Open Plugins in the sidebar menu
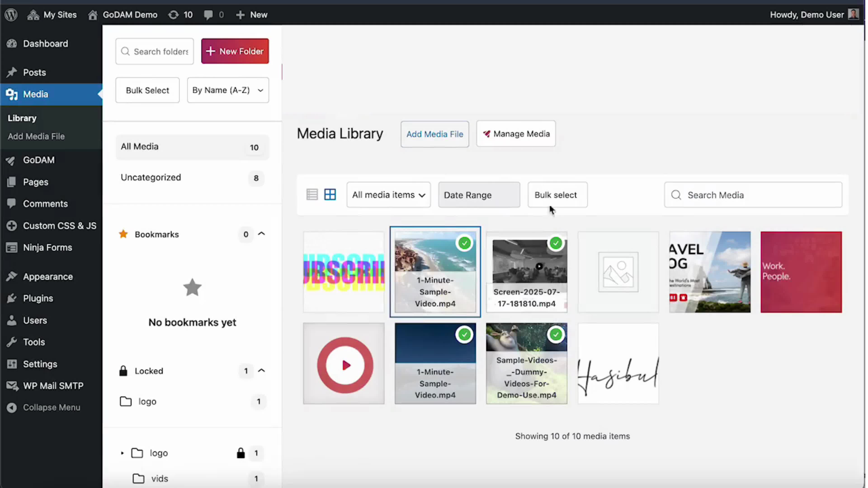868x488 pixels. (x=38, y=298)
